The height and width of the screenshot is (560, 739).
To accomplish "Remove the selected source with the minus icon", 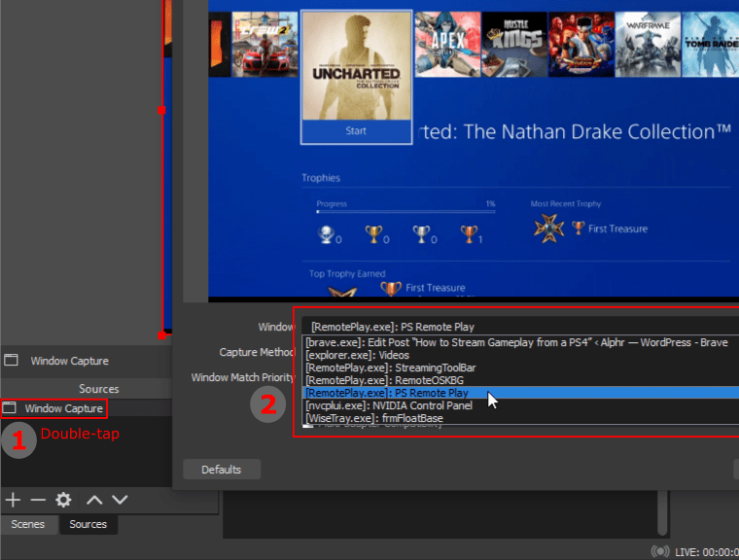I will pyautogui.click(x=38, y=500).
